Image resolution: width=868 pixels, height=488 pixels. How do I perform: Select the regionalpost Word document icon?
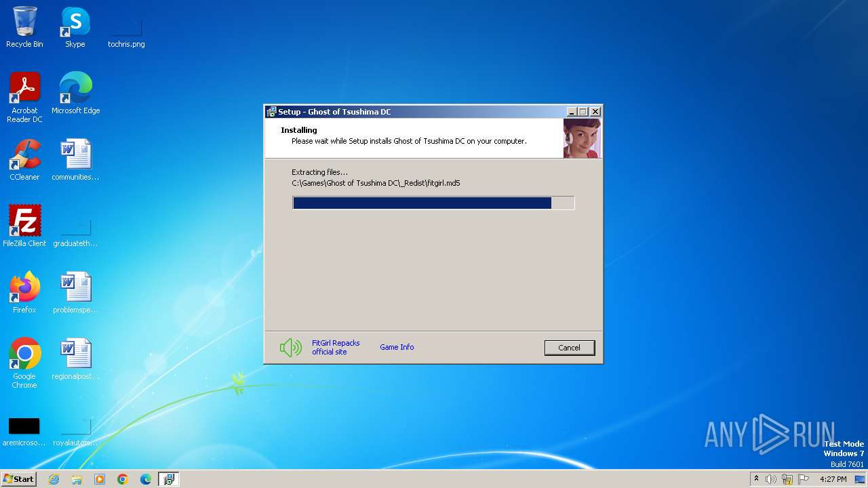pyautogui.click(x=75, y=359)
